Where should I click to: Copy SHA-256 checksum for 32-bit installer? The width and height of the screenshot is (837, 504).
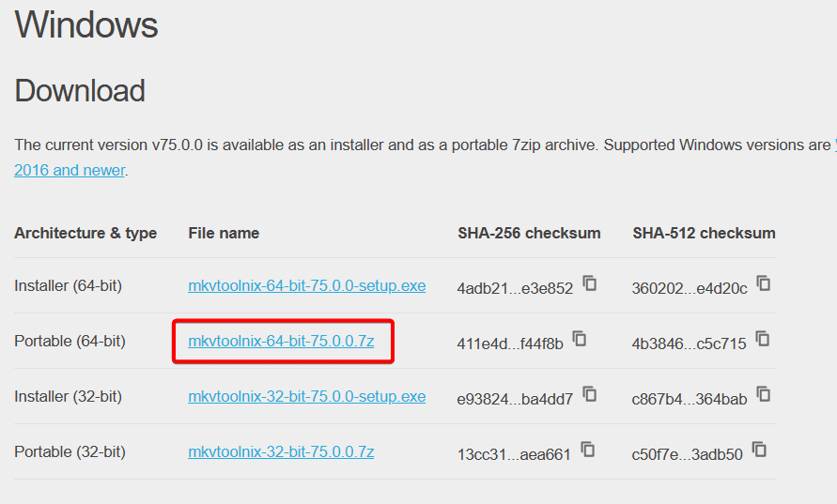click(590, 394)
